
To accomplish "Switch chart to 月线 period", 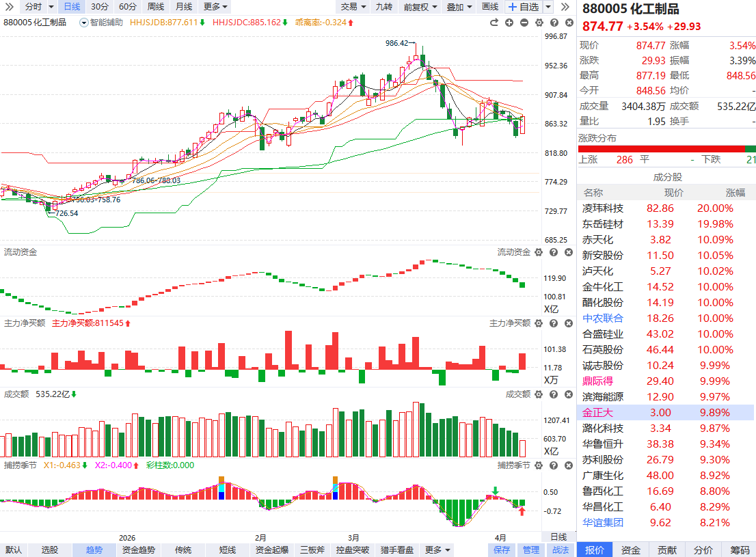I will click(x=184, y=7).
